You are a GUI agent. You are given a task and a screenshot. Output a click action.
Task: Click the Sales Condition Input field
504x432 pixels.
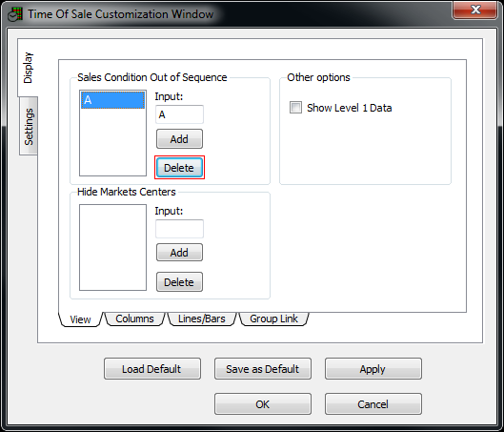click(179, 114)
